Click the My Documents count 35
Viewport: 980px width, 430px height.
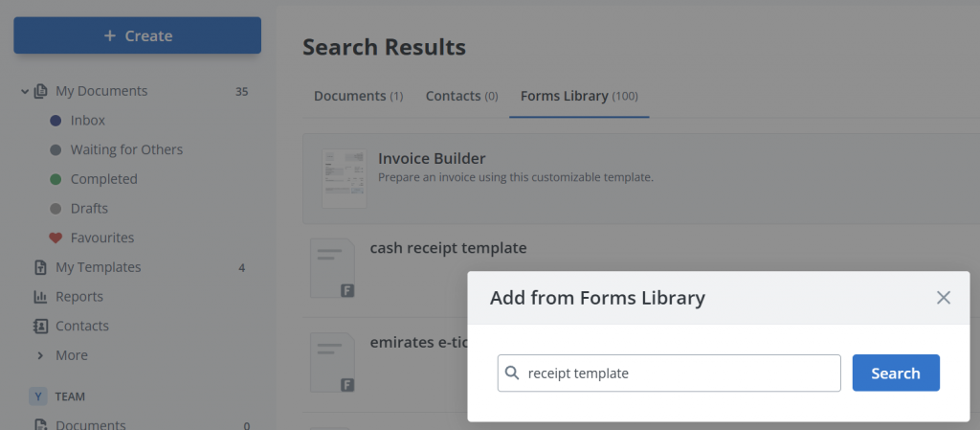coord(241,92)
